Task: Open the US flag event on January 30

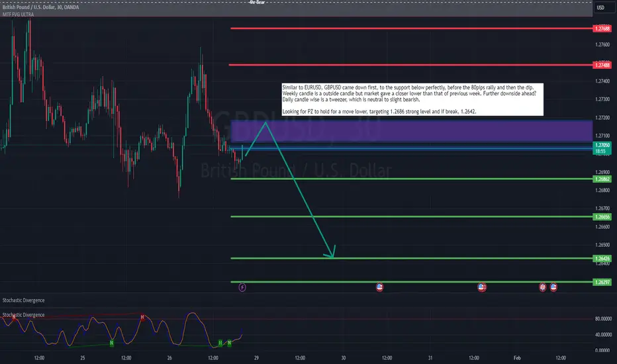Action: coord(379,287)
